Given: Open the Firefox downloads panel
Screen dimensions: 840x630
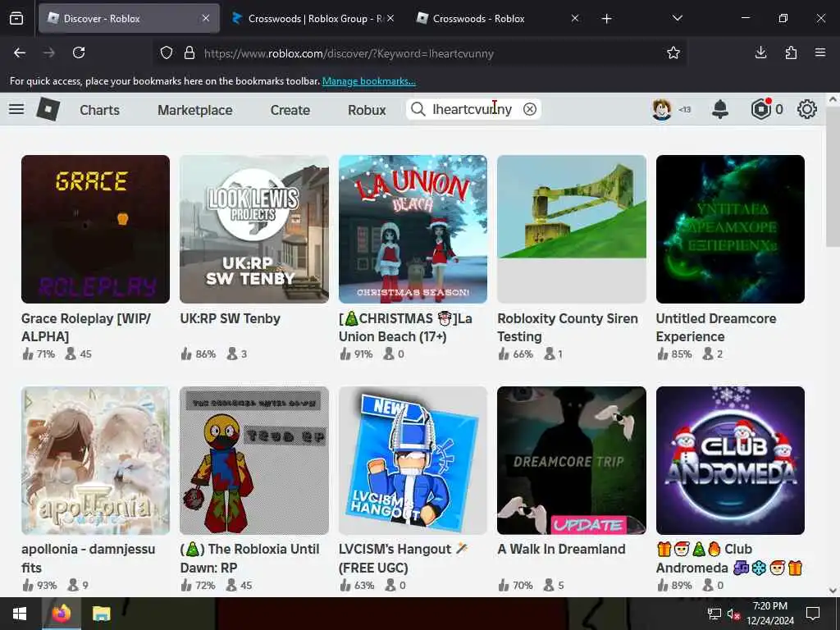Looking at the screenshot, I should point(760,52).
